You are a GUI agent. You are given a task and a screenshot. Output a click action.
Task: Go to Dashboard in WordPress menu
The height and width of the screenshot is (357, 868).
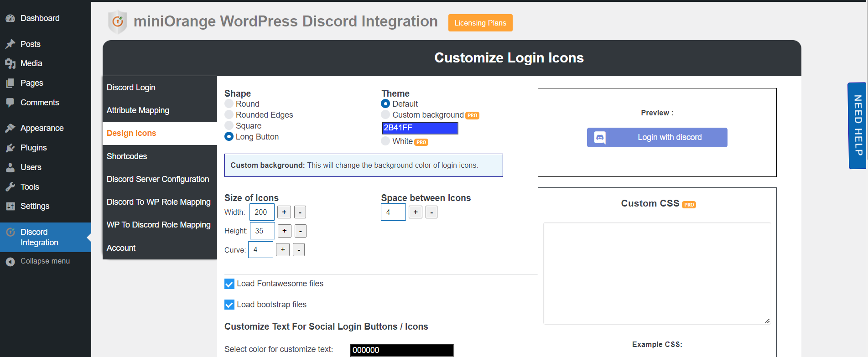pos(46,18)
